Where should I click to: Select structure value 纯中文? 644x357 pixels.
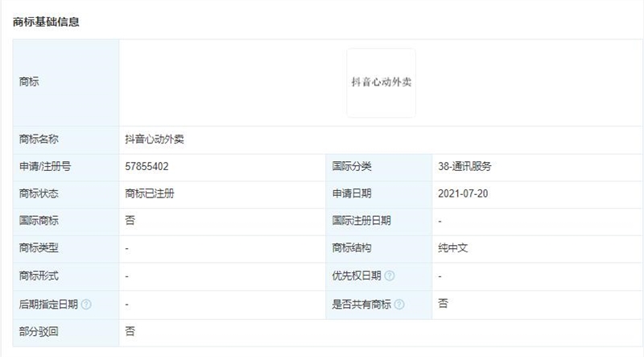452,248
